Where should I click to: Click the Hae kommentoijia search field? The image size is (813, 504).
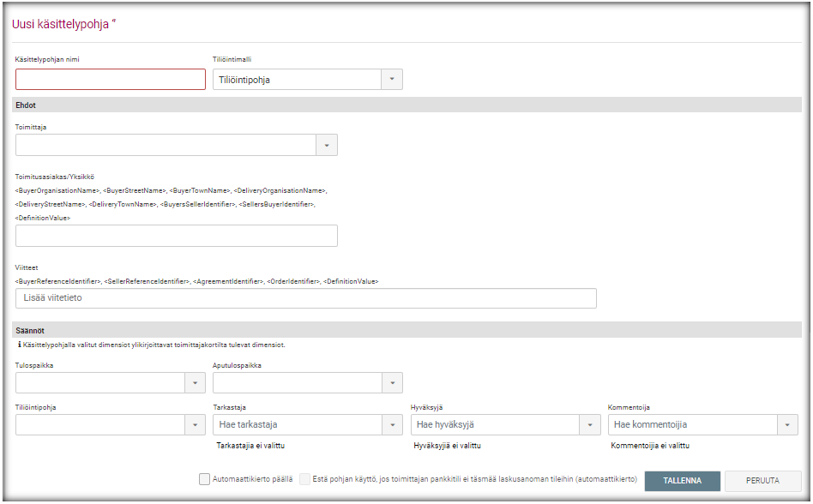pyautogui.click(x=691, y=425)
